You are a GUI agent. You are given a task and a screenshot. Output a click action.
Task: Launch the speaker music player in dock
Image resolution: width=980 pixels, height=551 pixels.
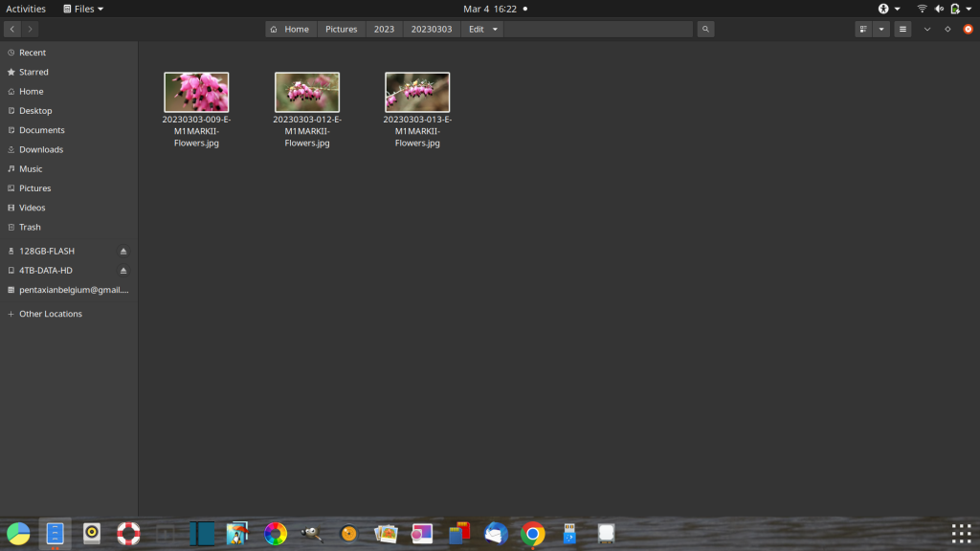tap(92, 534)
